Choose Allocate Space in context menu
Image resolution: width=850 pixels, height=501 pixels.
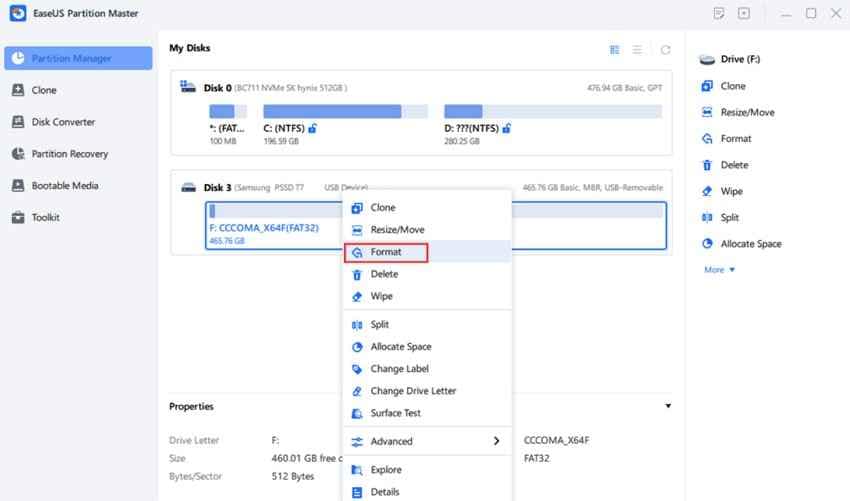(x=427, y=347)
